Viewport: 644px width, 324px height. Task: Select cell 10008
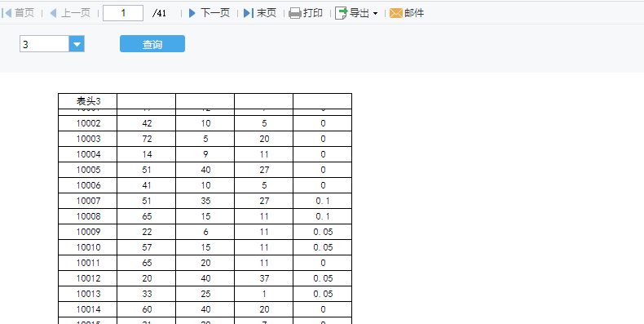88,216
